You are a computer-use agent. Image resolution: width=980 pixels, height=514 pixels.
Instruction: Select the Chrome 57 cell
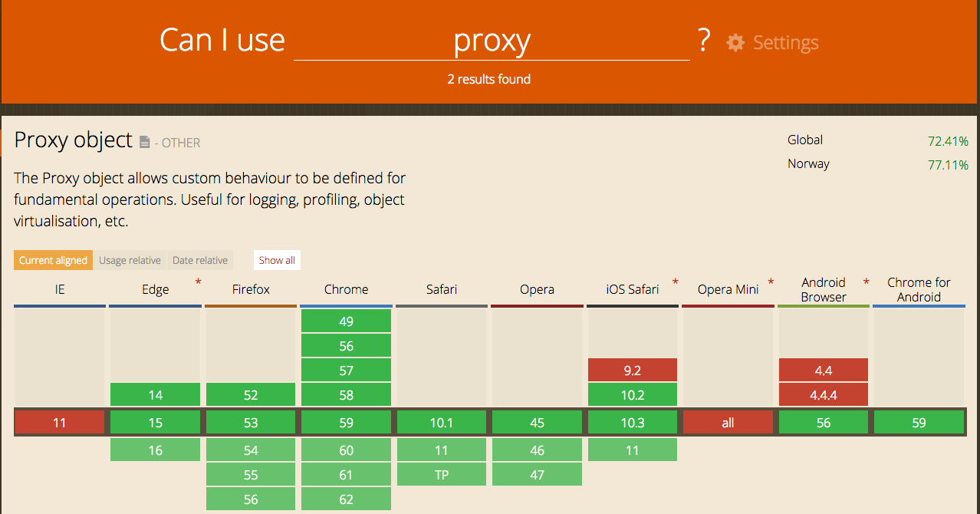click(x=347, y=371)
